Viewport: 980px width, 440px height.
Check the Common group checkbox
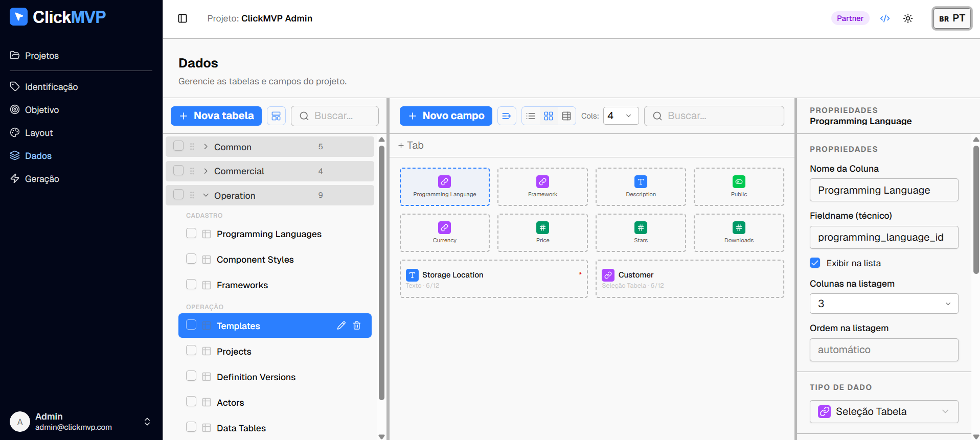pos(178,146)
